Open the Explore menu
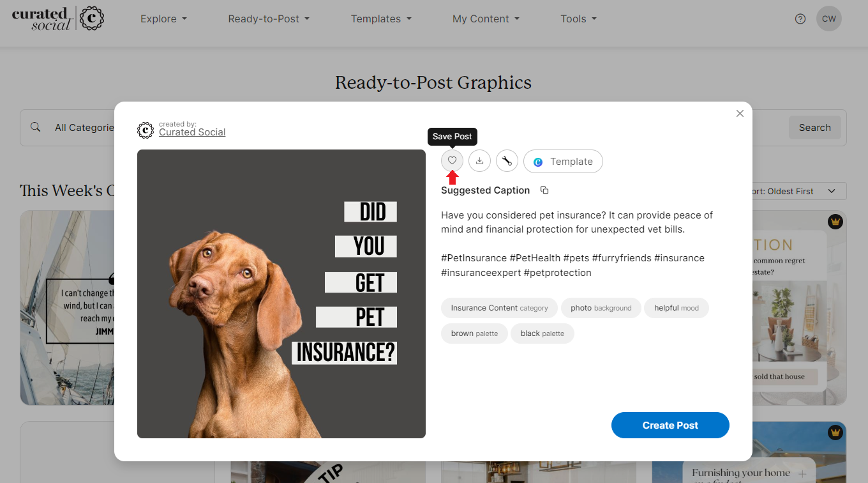 click(x=164, y=19)
